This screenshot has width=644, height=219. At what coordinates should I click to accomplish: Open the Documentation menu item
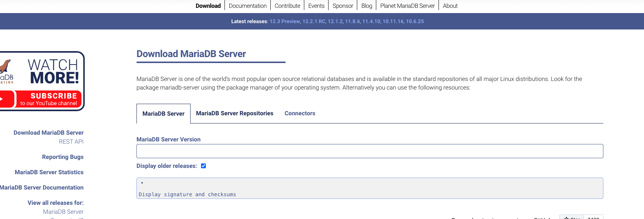pos(248,6)
